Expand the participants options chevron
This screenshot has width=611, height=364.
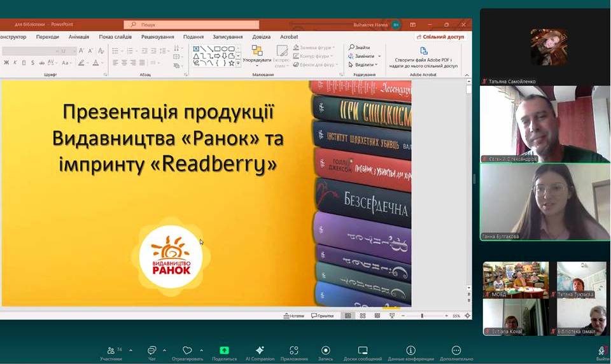tap(131, 350)
